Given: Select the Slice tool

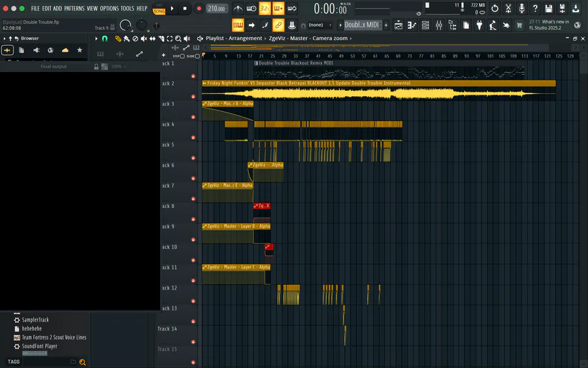Looking at the screenshot, I should [161, 39].
